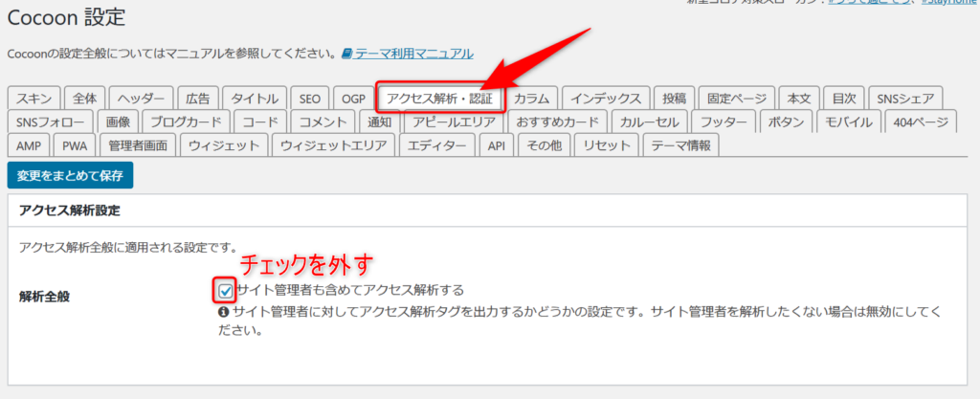Open the ブログカード tab
Image resolution: width=980 pixels, height=399 pixels.
pyautogui.click(x=187, y=122)
